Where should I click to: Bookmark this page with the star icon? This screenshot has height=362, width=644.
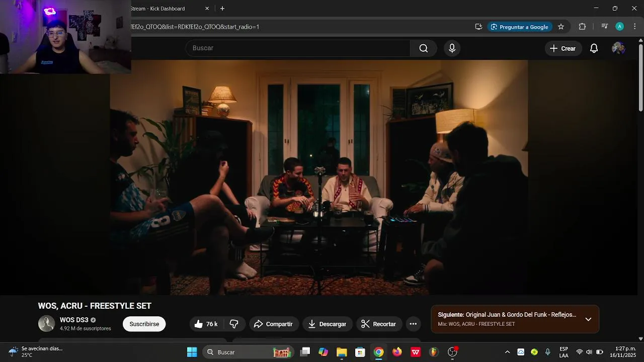tap(561, 27)
